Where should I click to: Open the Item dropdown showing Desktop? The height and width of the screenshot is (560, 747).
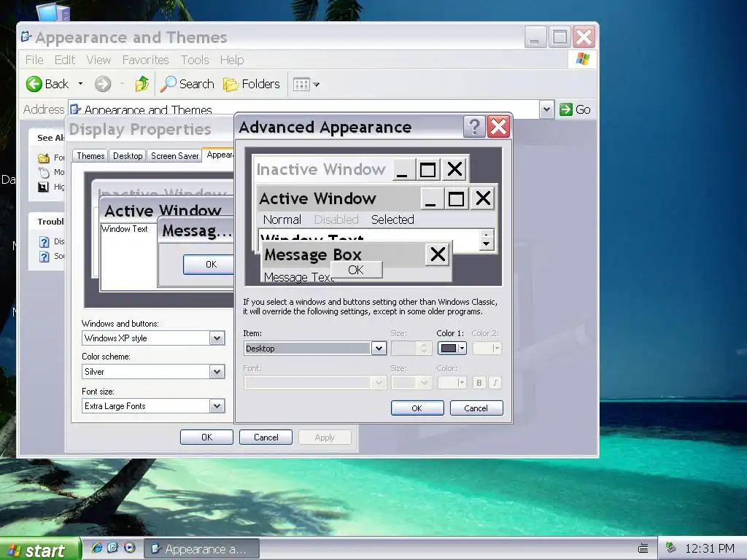point(379,348)
